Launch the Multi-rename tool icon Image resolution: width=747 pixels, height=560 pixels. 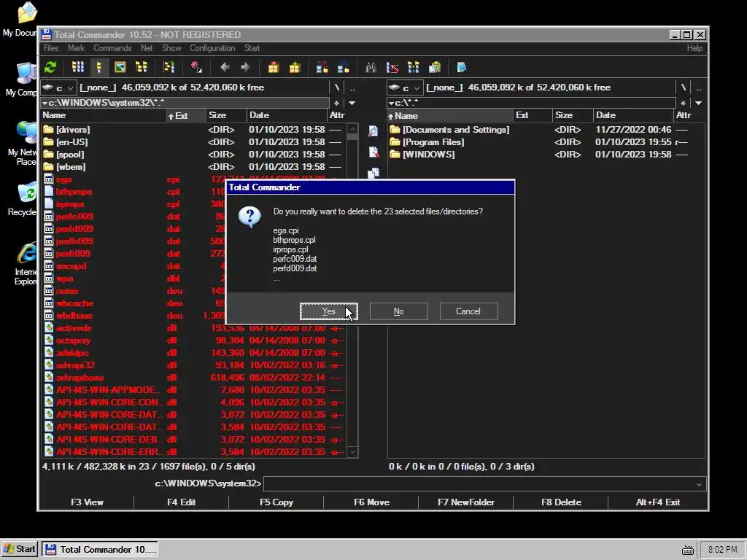tap(392, 67)
